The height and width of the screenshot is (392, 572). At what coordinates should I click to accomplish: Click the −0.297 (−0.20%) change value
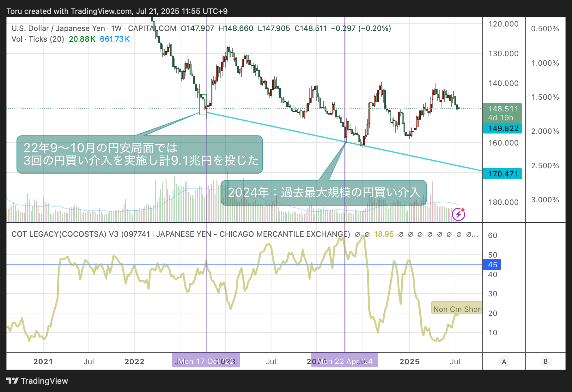click(x=361, y=28)
